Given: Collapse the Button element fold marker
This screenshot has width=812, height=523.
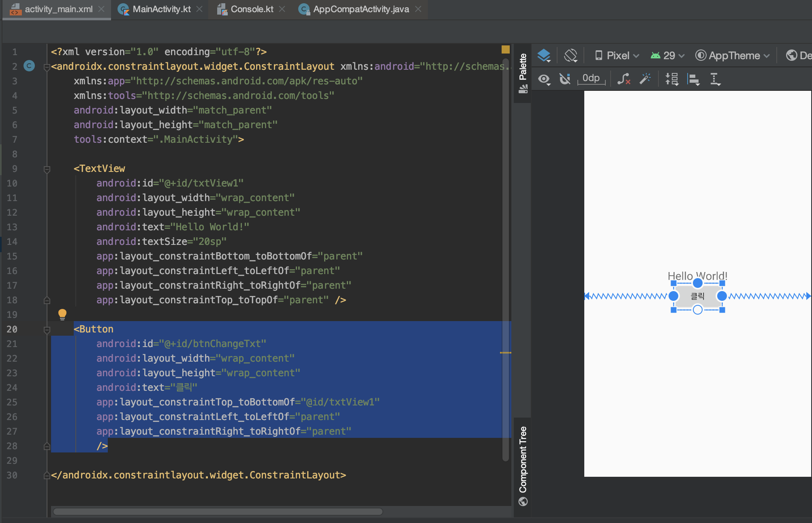Looking at the screenshot, I should point(47,330).
